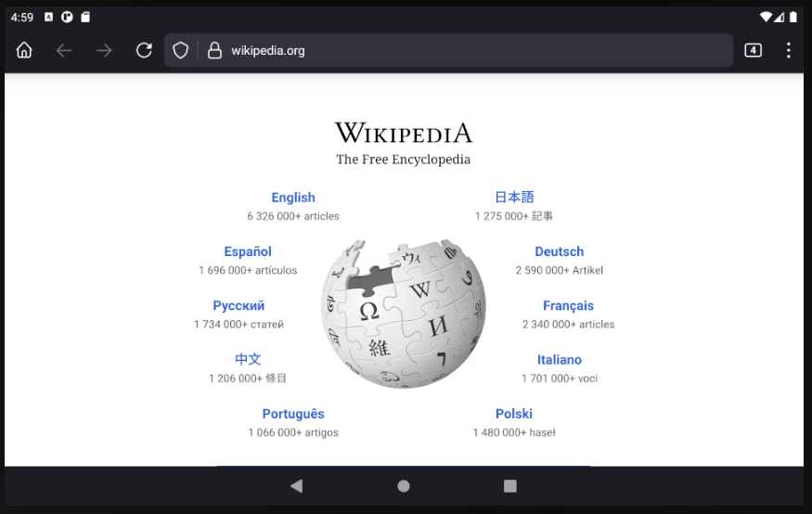The height and width of the screenshot is (514, 812).
Task: Go forward with the right arrow icon
Action: (104, 50)
